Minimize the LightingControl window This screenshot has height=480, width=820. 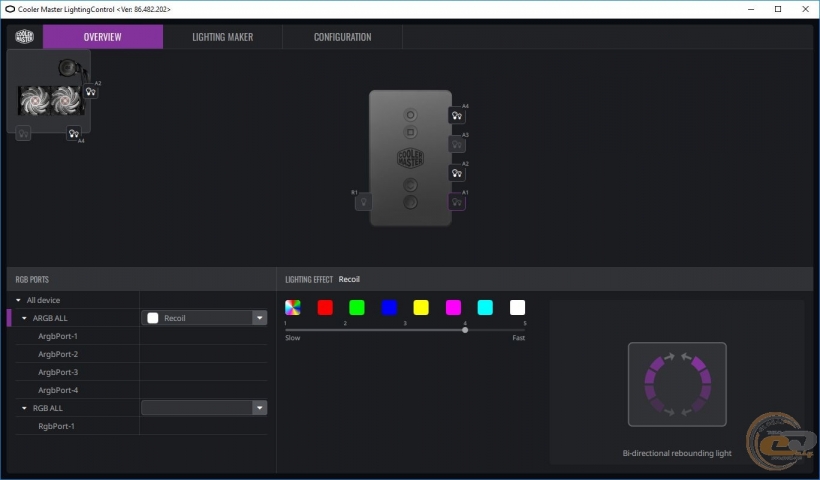pos(751,9)
